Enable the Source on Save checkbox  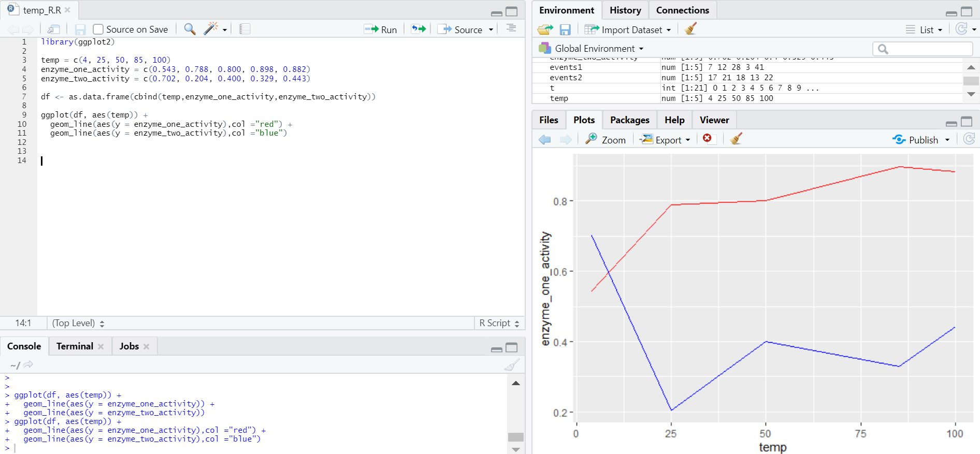click(x=98, y=30)
